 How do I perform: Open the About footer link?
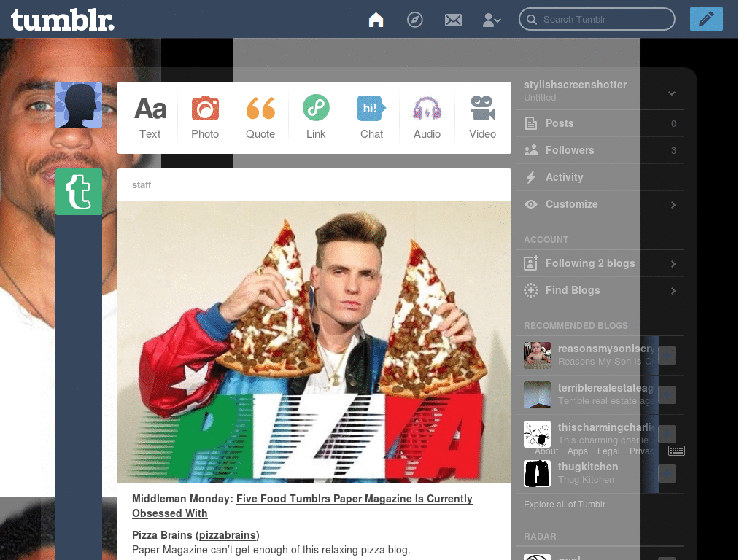tap(546, 451)
